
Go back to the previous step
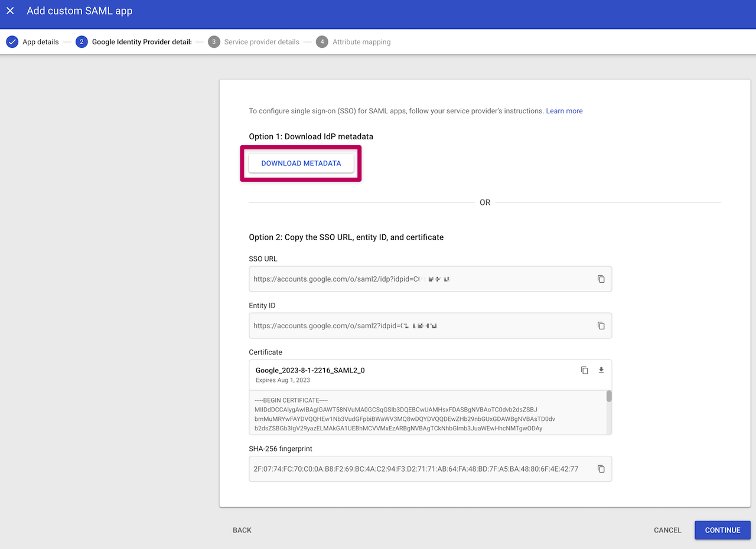(x=242, y=530)
